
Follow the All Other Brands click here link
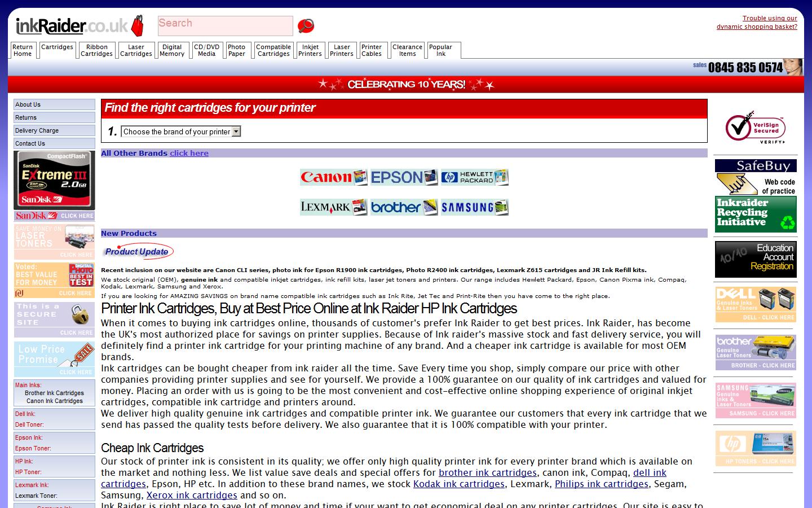coord(189,153)
